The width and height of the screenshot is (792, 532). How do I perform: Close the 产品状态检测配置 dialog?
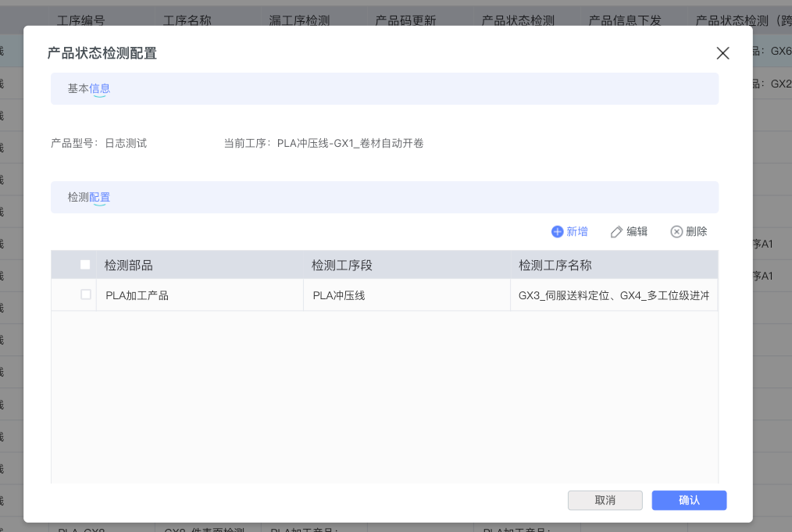point(722,53)
